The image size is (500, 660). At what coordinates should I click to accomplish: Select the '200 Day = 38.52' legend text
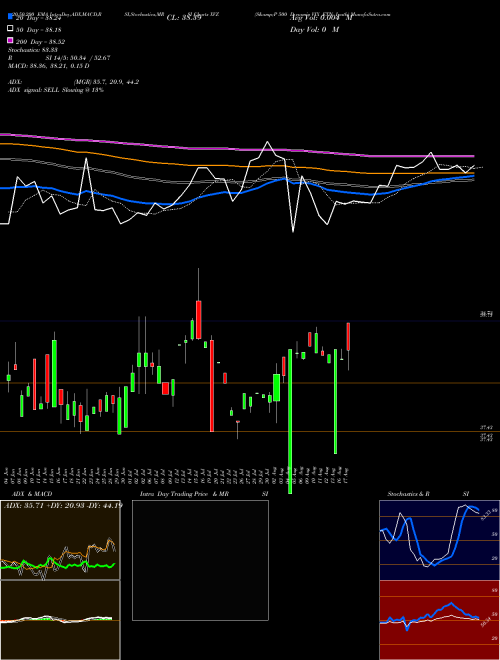(40, 42)
